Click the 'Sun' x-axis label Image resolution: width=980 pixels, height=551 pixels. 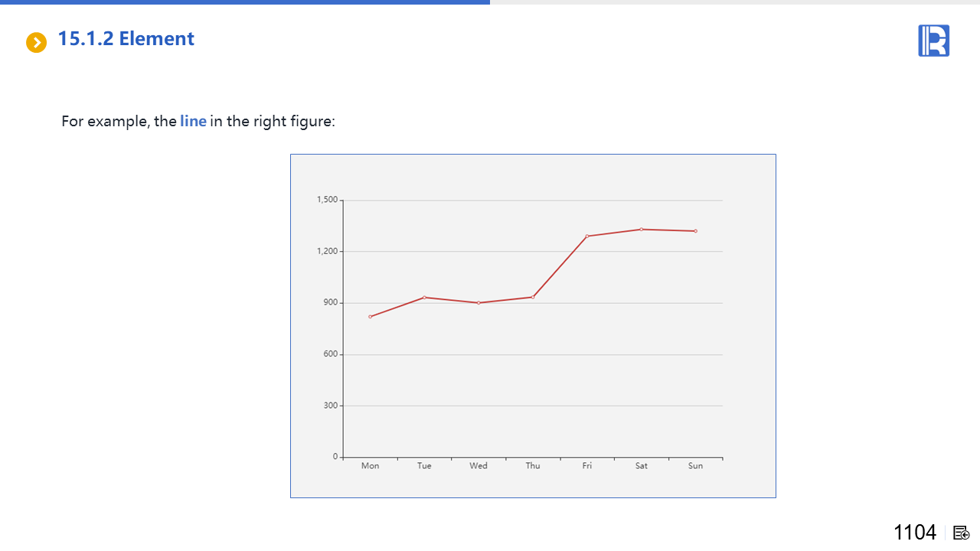pos(695,466)
